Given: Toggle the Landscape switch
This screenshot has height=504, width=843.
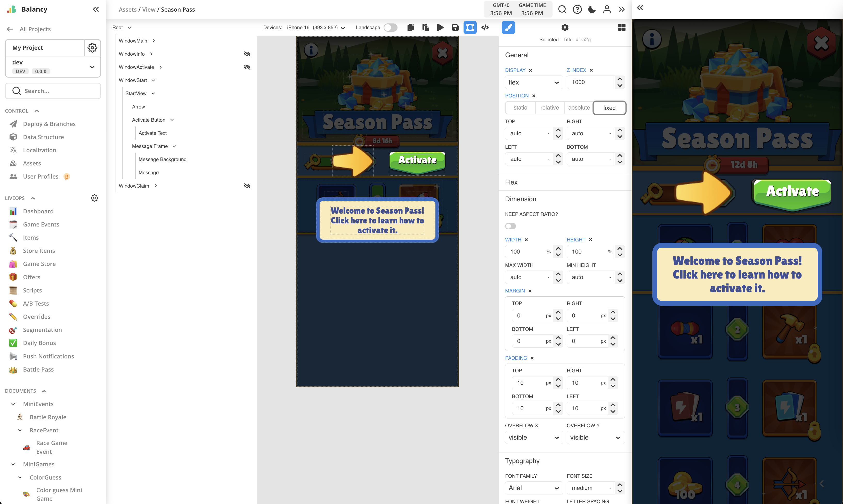Looking at the screenshot, I should tap(390, 28).
